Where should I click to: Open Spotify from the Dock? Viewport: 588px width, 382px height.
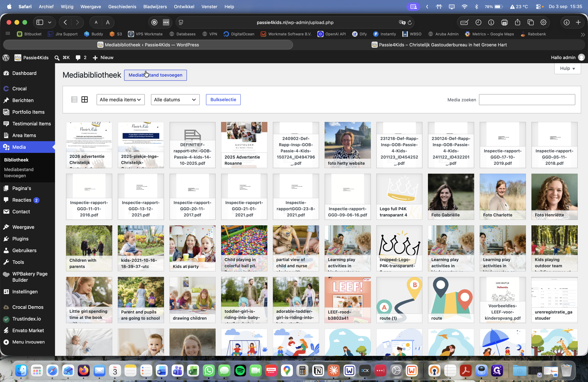click(240, 370)
